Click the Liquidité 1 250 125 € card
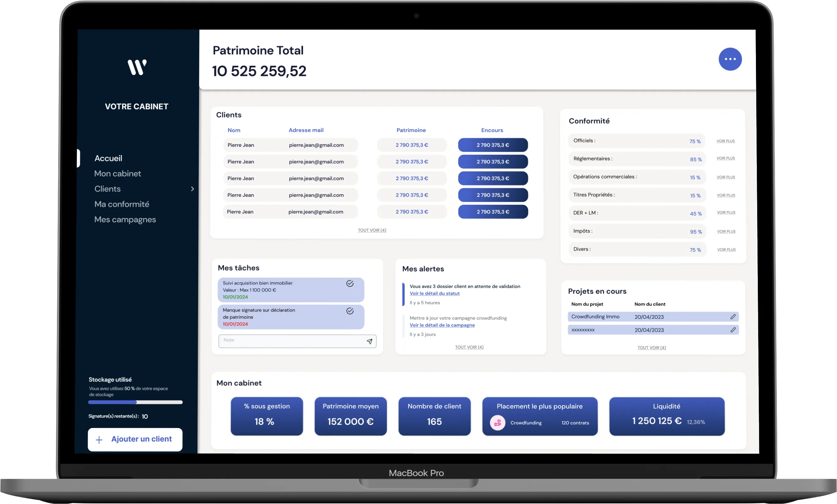This screenshot has height=504, width=837. click(667, 416)
